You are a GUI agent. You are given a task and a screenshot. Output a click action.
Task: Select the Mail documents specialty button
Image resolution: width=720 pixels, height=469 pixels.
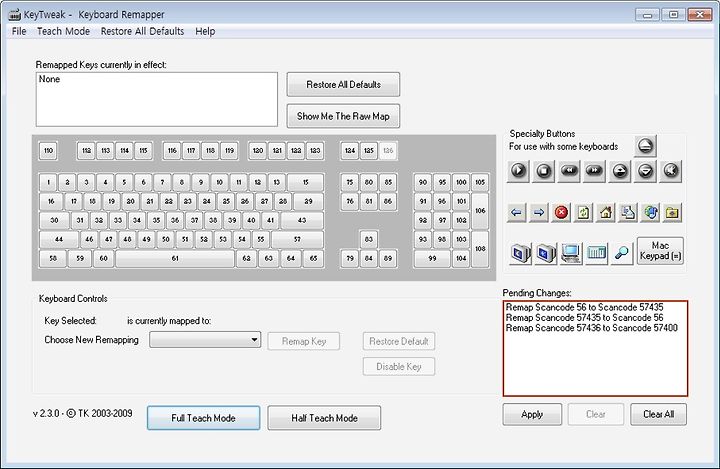pos(628,213)
